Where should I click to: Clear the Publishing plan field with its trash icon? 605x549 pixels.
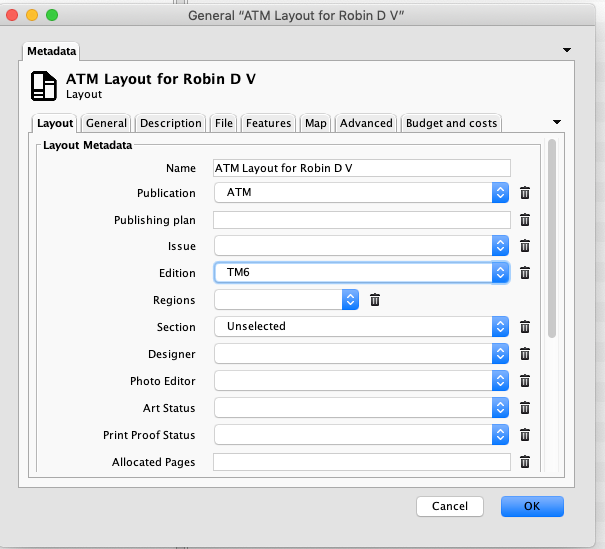[525, 220]
